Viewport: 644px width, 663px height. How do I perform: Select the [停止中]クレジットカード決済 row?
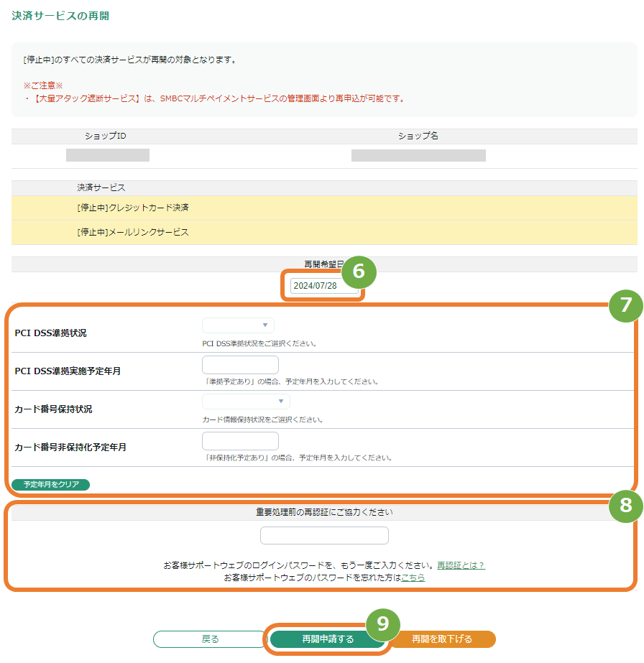tap(324, 208)
